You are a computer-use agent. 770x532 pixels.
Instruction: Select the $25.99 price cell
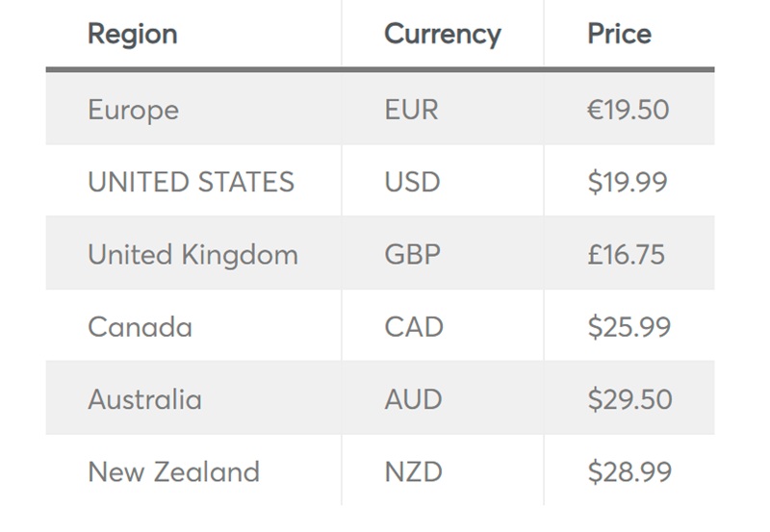pyautogui.click(x=629, y=327)
